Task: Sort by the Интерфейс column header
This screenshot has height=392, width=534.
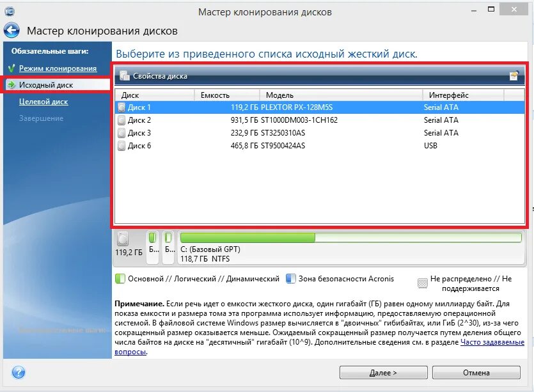Action: 463,95
